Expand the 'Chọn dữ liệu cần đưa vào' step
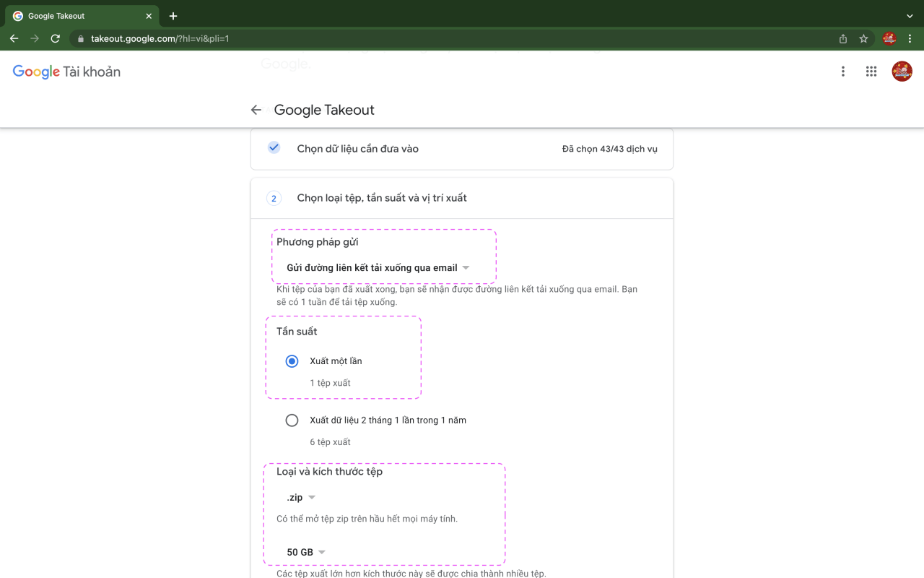924x578 pixels. [x=462, y=149]
